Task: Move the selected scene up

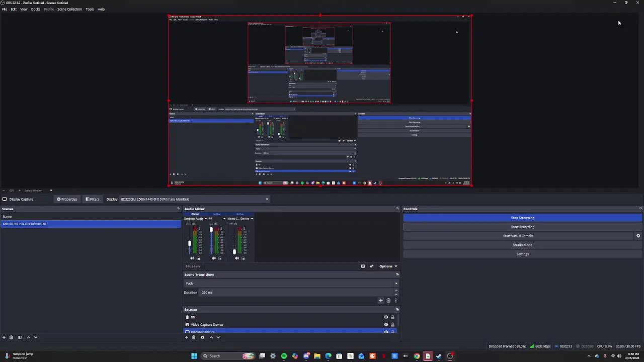Action: (x=28, y=337)
